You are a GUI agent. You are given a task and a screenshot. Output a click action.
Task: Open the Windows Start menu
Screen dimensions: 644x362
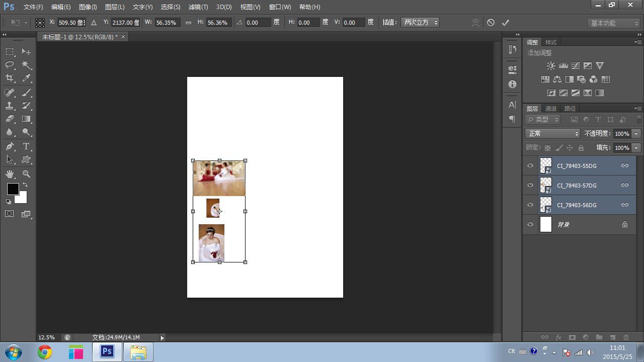[14, 352]
